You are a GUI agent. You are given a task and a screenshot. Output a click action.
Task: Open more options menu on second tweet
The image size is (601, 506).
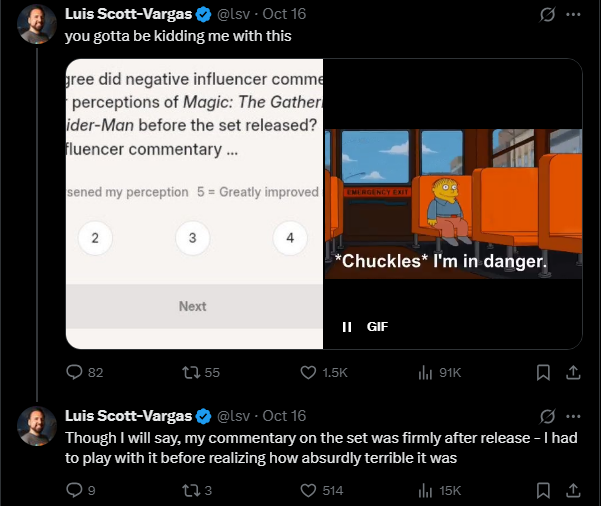[x=573, y=415]
